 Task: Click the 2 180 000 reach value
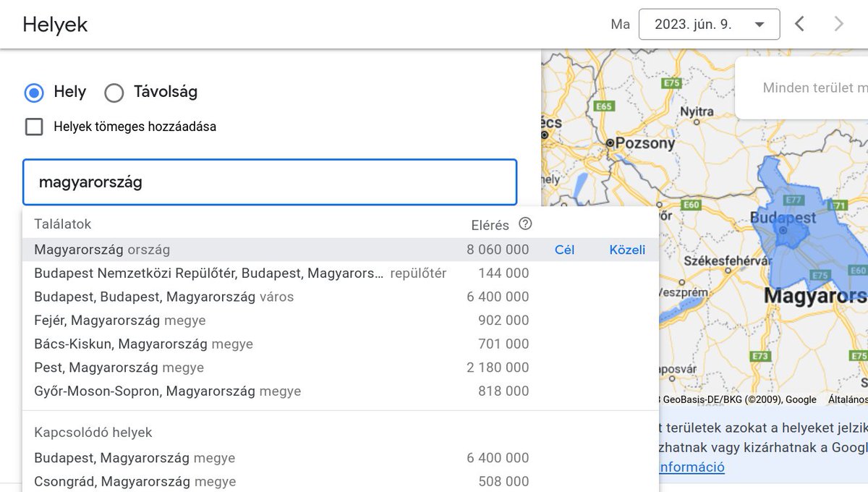[498, 368]
